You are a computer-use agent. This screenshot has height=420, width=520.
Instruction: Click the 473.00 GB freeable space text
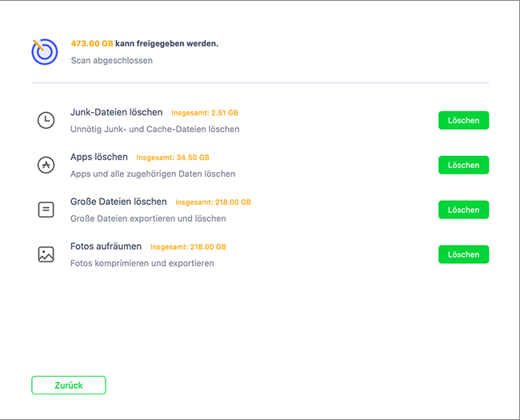pos(90,43)
